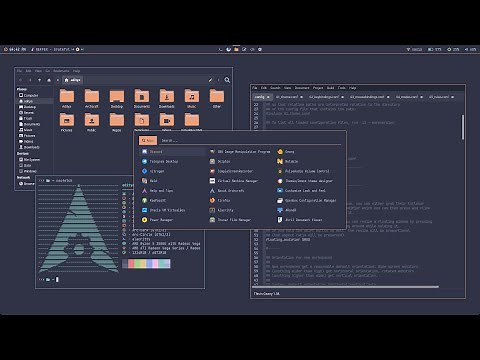Open the Pictures folder icon
This screenshot has width=480, height=360.
tap(67, 122)
